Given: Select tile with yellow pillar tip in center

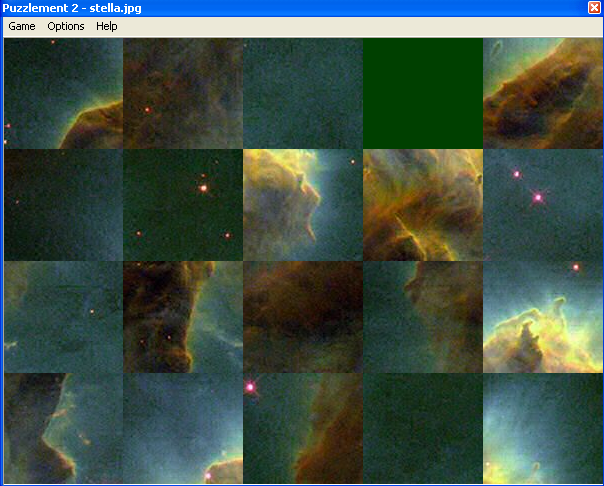Looking at the screenshot, I should coord(303,205).
